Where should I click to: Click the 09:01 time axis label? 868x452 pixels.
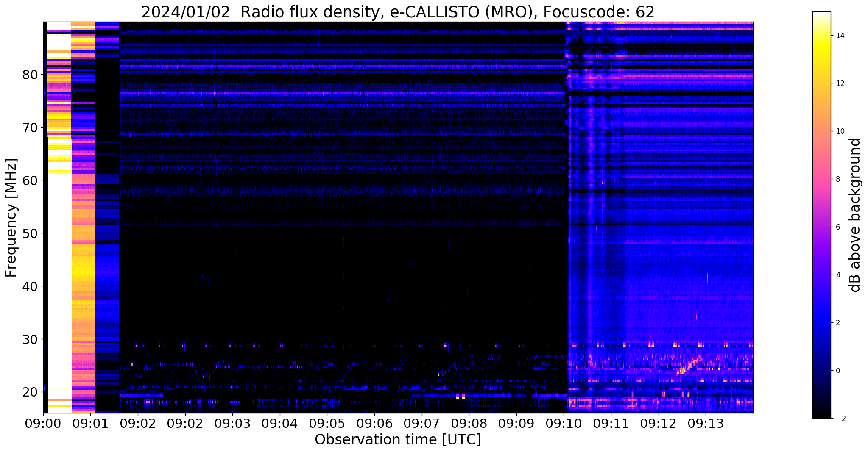[x=90, y=423]
